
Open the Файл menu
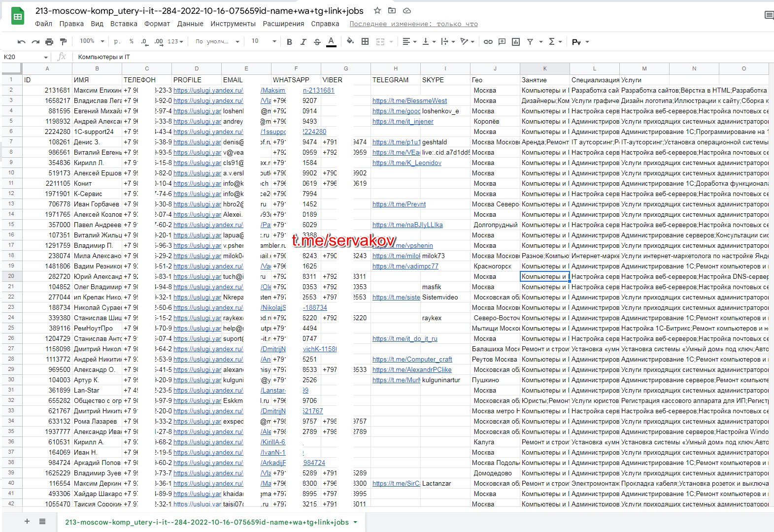point(43,24)
